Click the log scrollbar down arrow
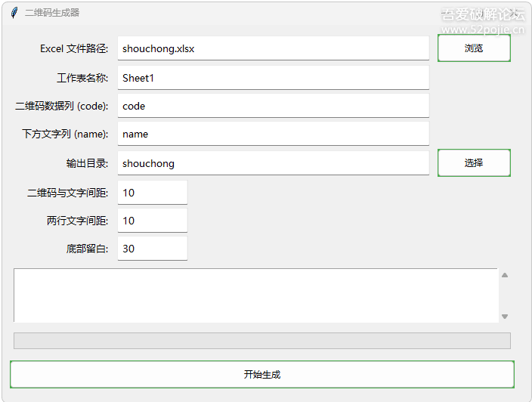 [505, 317]
